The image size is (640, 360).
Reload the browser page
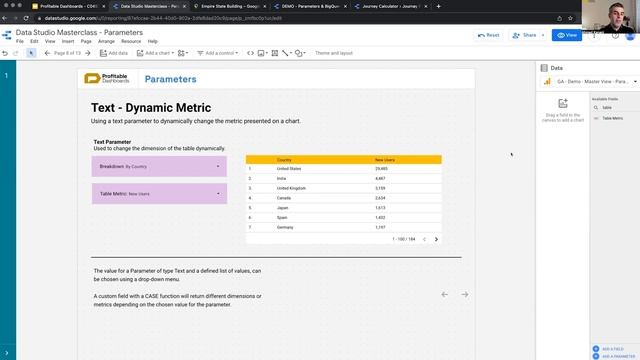coord(26,18)
